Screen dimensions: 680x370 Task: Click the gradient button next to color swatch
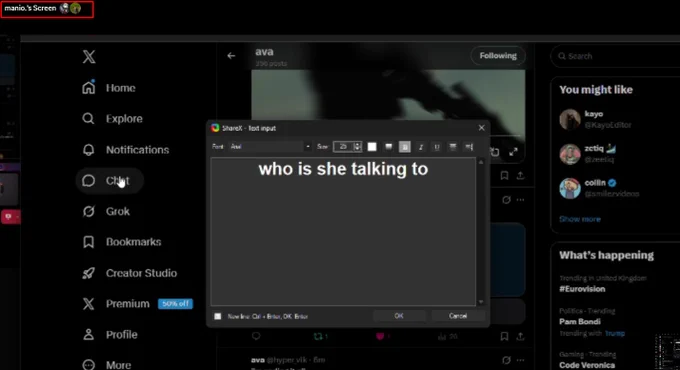389,147
